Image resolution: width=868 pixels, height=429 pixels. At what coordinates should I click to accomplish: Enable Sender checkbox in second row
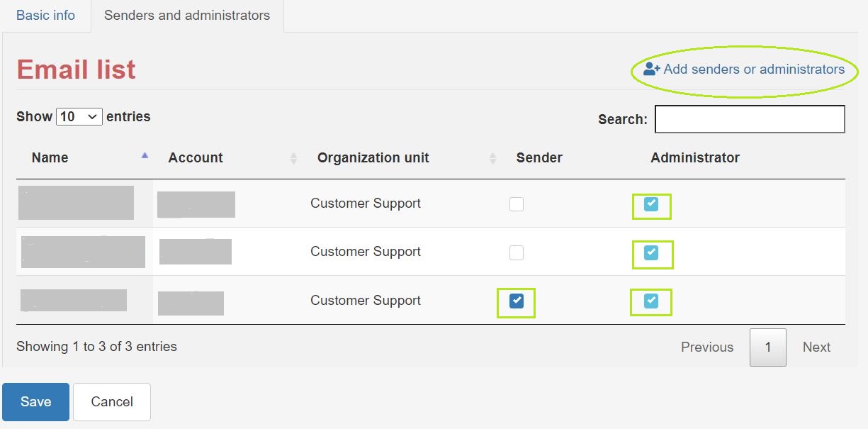[x=517, y=252]
